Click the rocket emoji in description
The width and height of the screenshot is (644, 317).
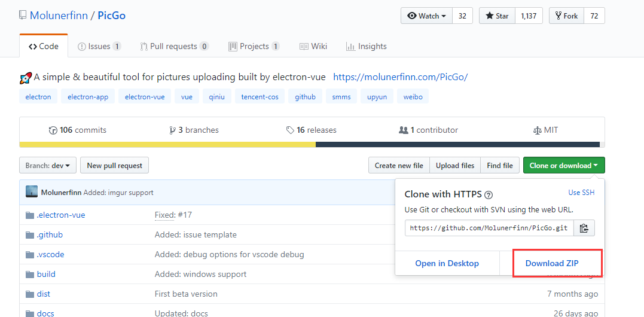coord(26,77)
